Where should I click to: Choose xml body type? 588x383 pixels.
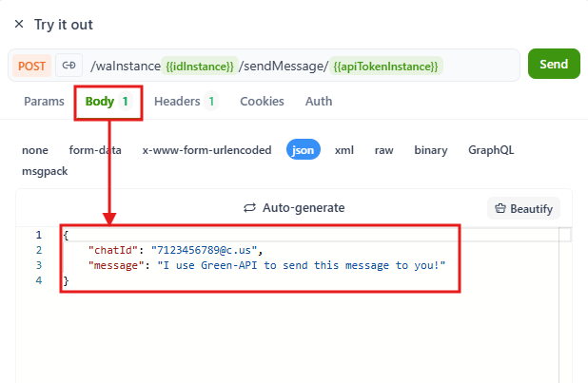click(344, 150)
